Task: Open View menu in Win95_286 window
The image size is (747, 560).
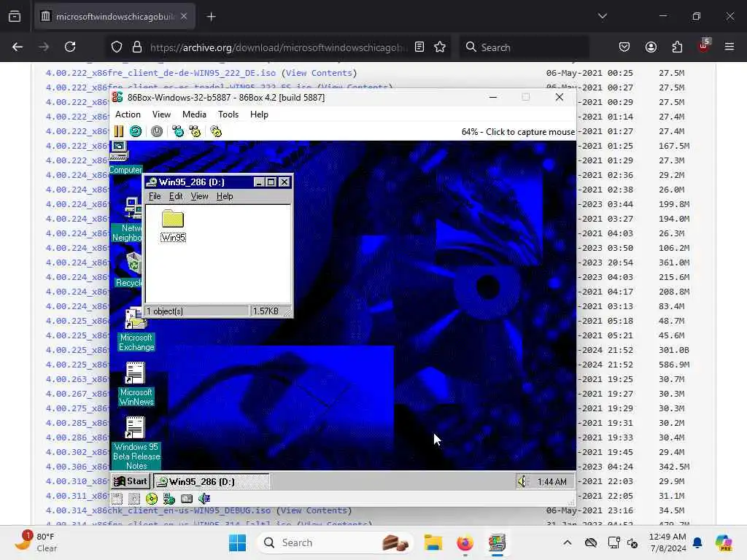Action: pyautogui.click(x=200, y=196)
